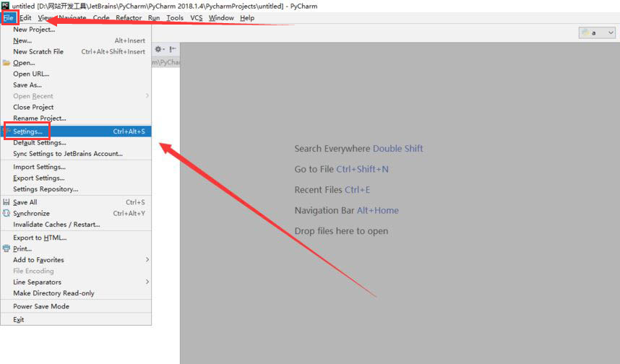Click the Save All disk icon
This screenshot has width=620, height=364.
(x=7, y=202)
